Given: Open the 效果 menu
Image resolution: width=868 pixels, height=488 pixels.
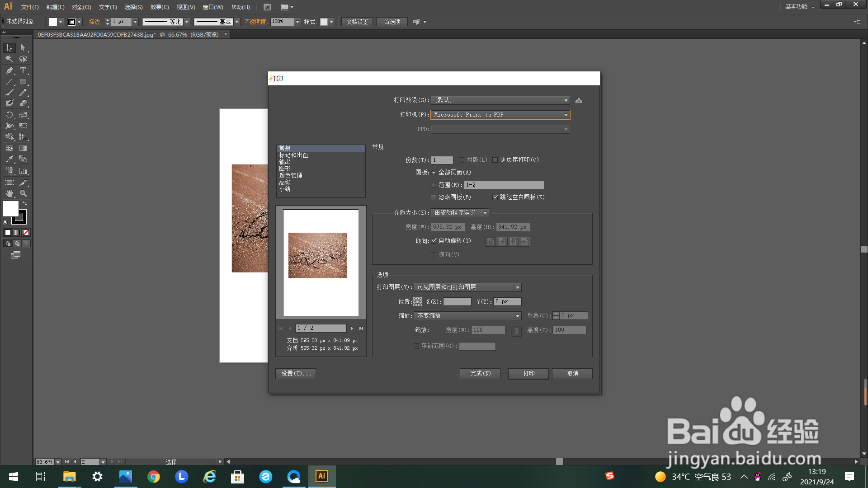Looking at the screenshot, I should coord(159,7).
